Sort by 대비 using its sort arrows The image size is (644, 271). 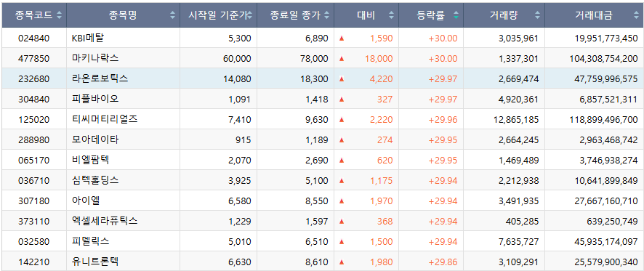click(391, 15)
